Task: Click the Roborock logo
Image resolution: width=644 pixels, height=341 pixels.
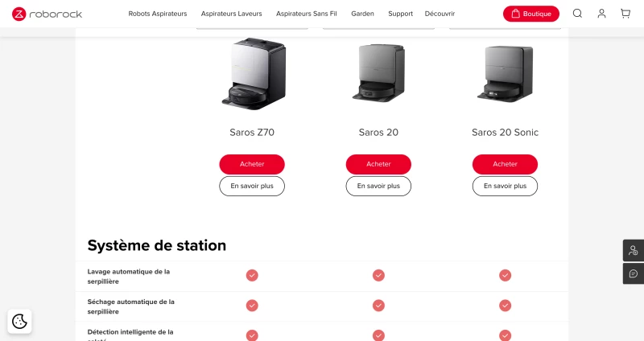Action: [47, 14]
